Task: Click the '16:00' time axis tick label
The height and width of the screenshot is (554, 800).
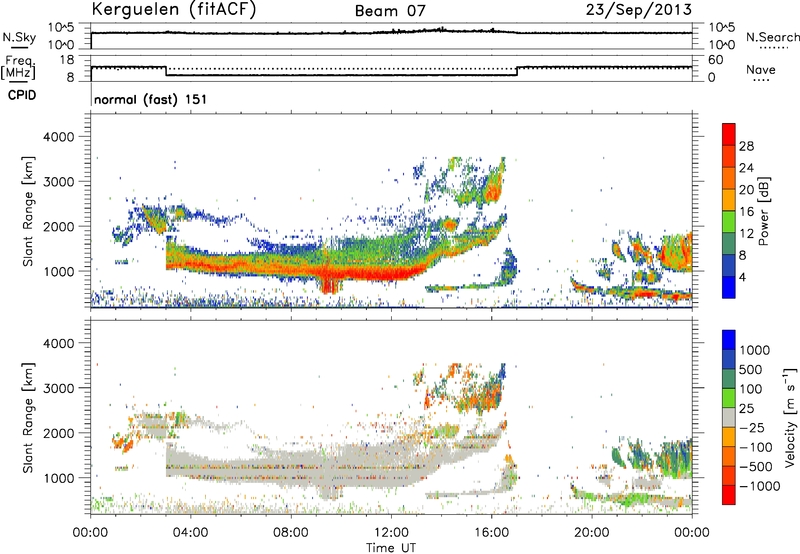Action: 491,533
